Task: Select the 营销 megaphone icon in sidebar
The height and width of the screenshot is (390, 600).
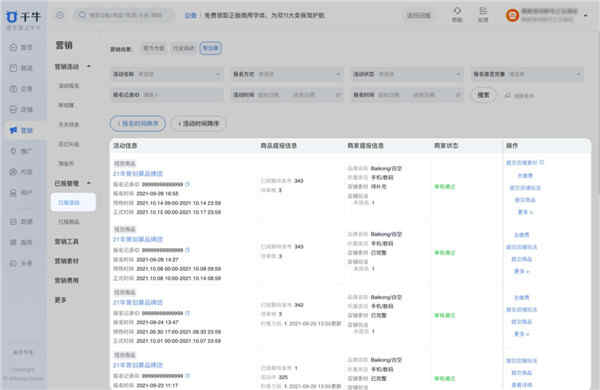Action: [x=13, y=130]
